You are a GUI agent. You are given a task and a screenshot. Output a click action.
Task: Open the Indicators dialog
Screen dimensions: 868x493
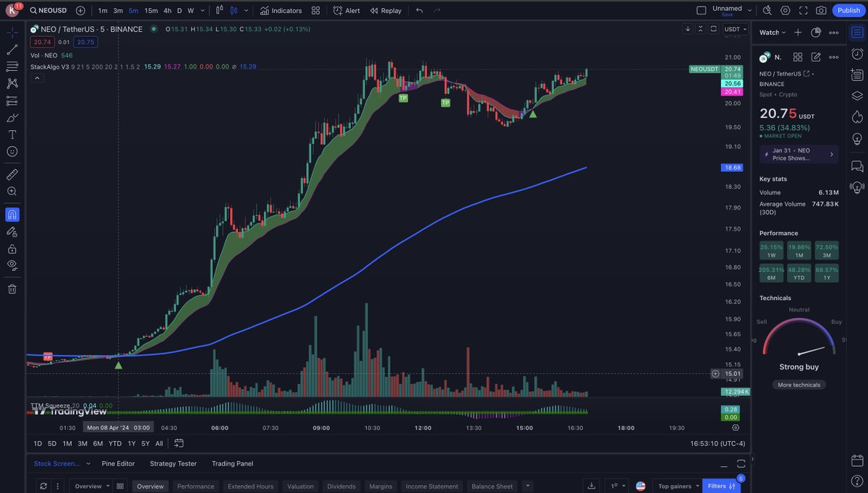281,11
